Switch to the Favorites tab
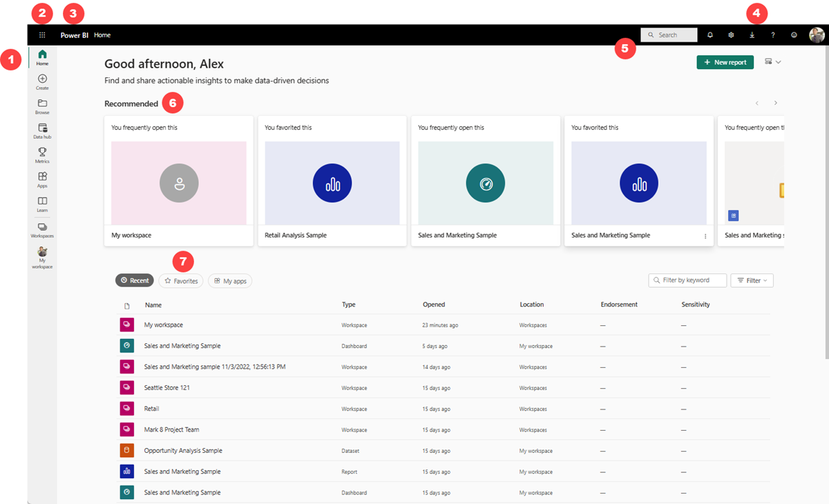This screenshot has height=504, width=829. coord(181,281)
